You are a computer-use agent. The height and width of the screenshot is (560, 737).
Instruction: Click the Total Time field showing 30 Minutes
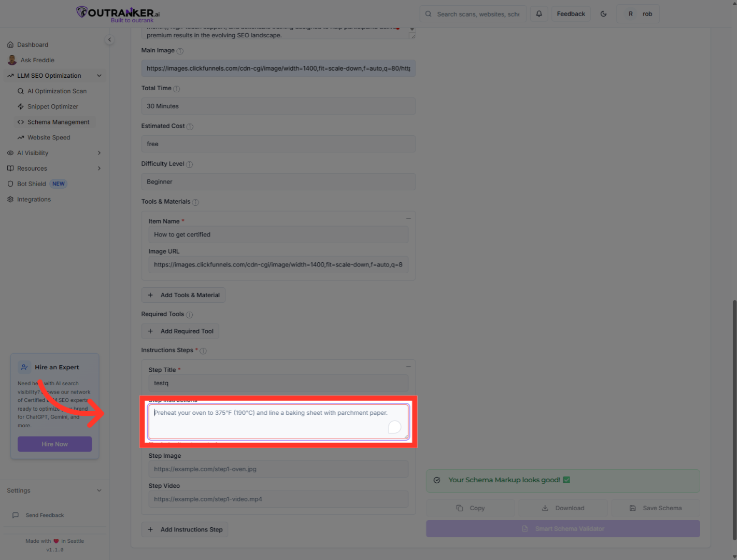(278, 106)
